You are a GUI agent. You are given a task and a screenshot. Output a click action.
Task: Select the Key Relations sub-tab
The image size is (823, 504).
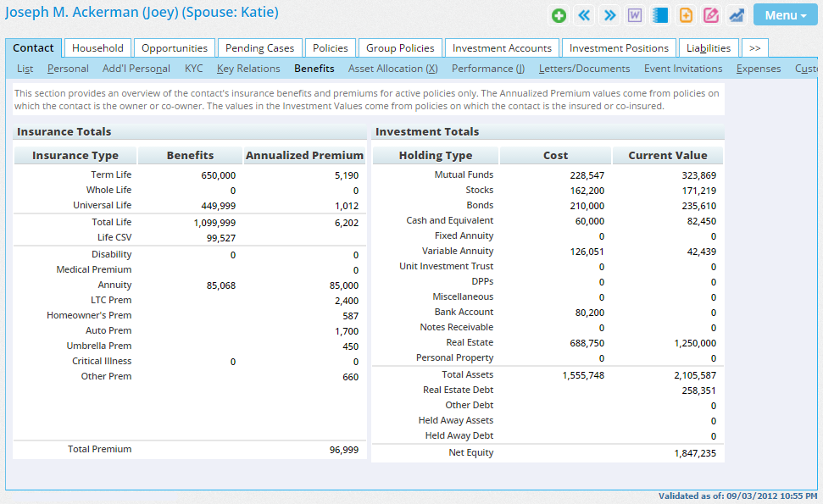click(248, 69)
